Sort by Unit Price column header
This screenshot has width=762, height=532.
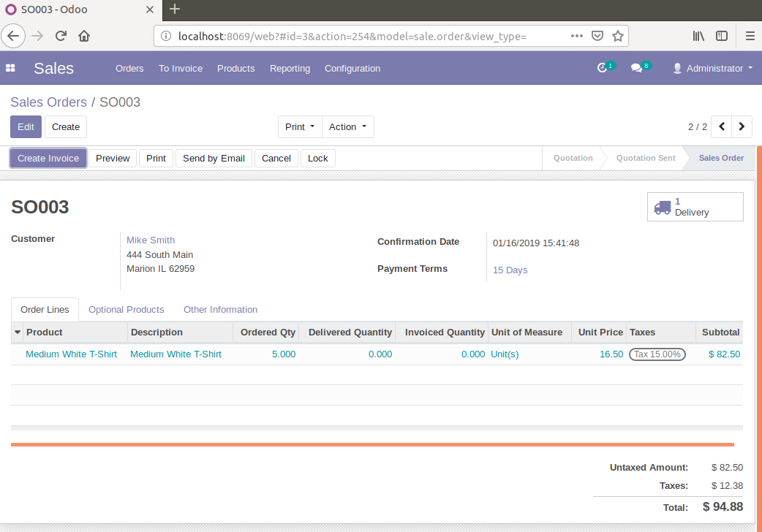tap(600, 332)
